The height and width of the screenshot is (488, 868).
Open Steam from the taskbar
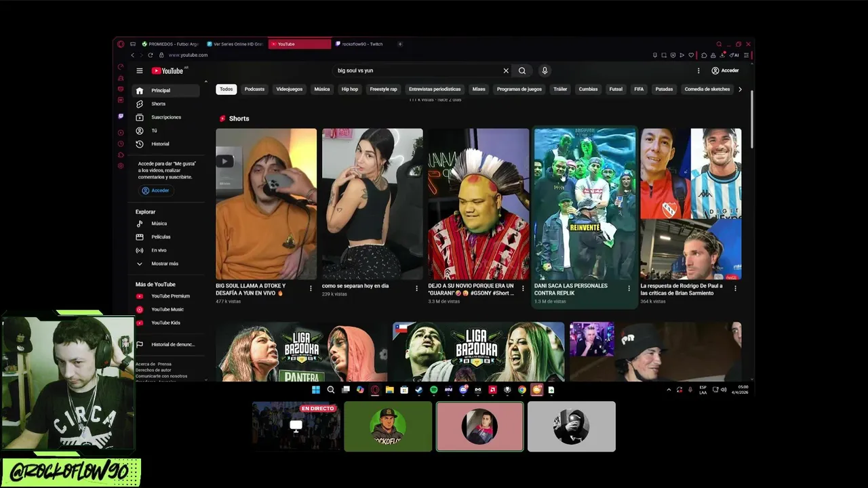[419, 390]
